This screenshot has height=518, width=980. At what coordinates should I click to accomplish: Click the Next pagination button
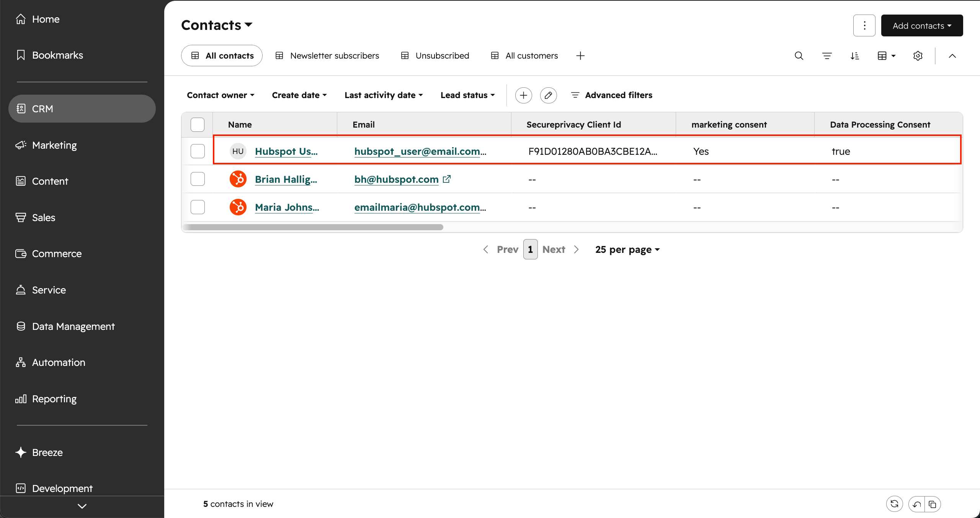click(x=561, y=249)
